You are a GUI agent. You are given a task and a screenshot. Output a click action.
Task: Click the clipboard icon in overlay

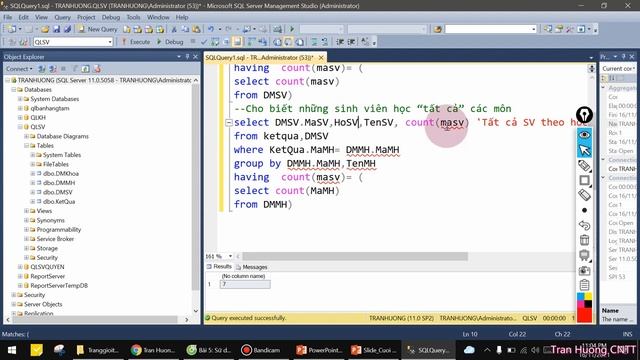pos(584,285)
